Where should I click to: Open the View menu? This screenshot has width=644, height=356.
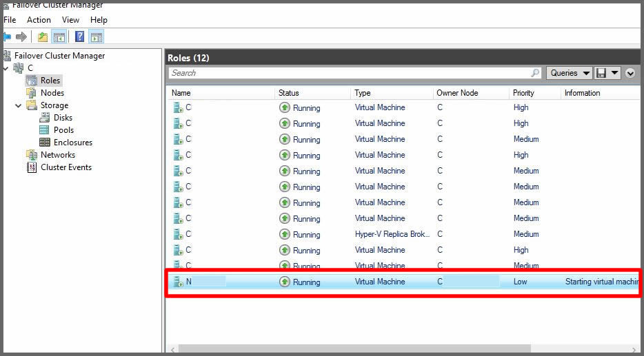[x=70, y=20]
